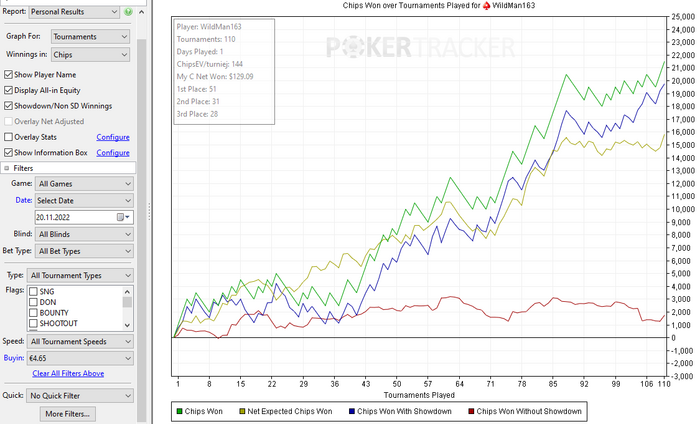Click the Flags list scroll-down arrow
700x424 pixels.
[x=127, y=325]
